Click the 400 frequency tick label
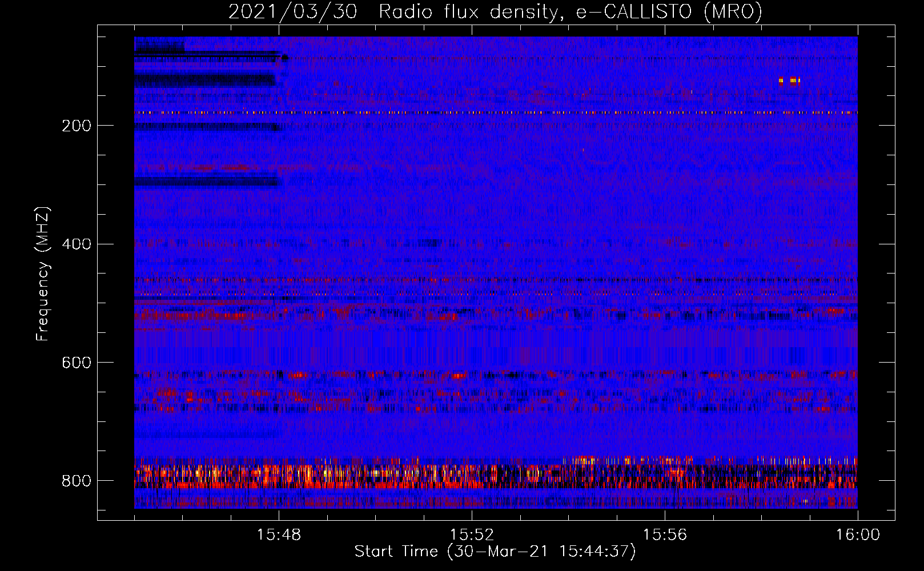The image size is (924, 571). pos(77,244)
